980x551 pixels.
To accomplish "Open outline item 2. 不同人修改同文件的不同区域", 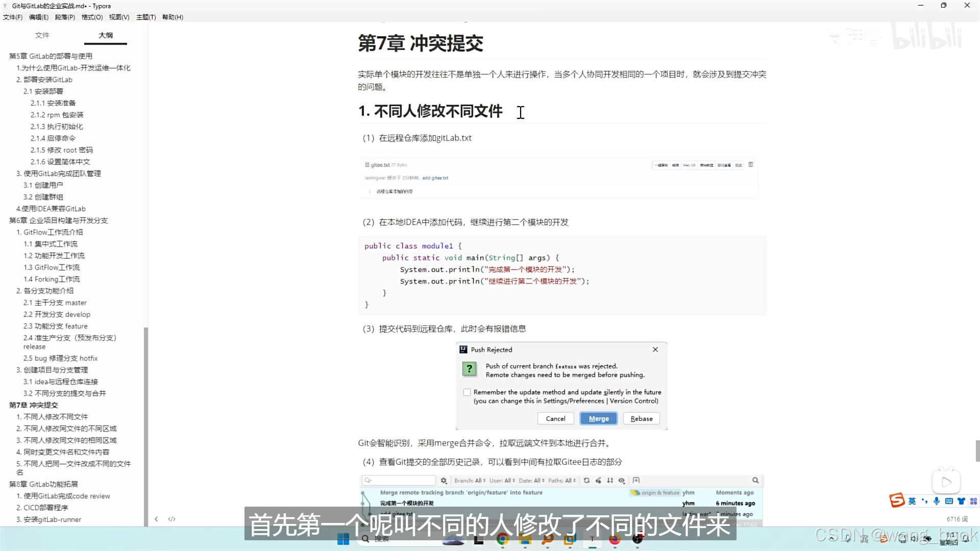I will click(x=66, y=429).
